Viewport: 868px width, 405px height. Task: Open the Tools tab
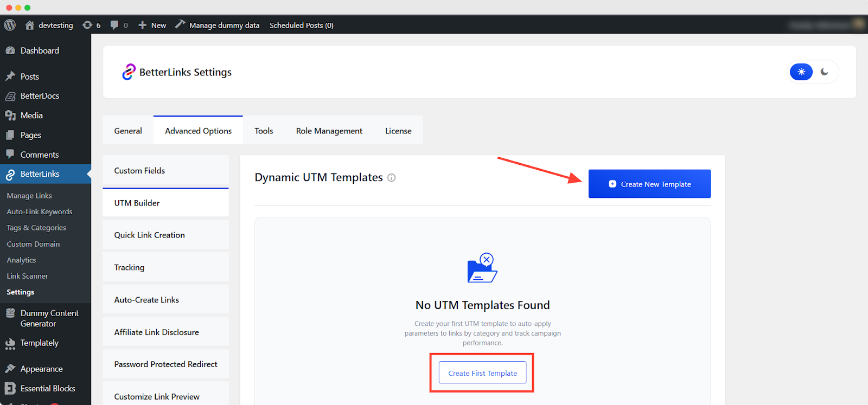pyautogui.click(x=264, y=131)
